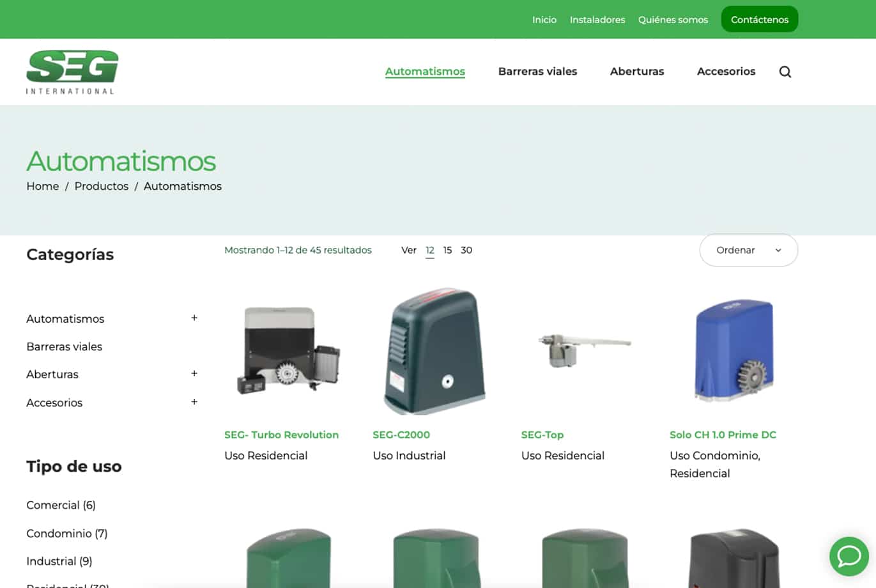Open Aberturas sidebar category link

click(52, 375)
